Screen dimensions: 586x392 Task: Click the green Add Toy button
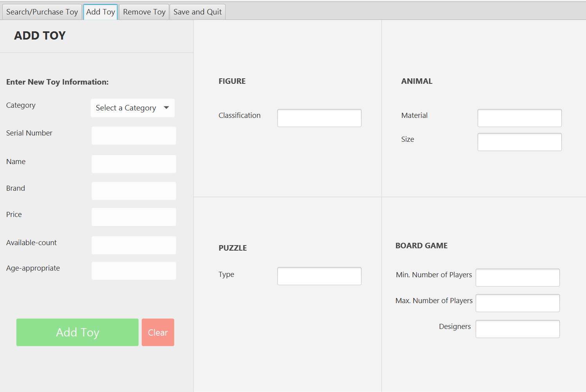(x=78, y=332)
